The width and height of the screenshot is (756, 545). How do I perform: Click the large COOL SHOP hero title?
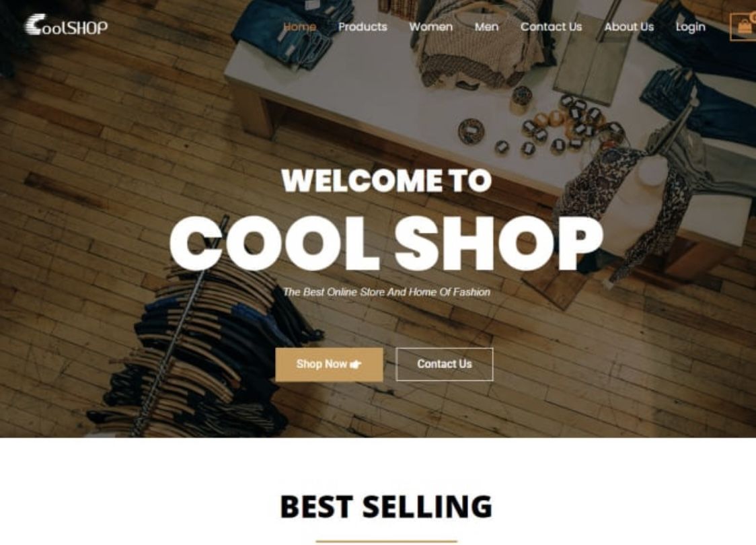click(x=386, y=244)
